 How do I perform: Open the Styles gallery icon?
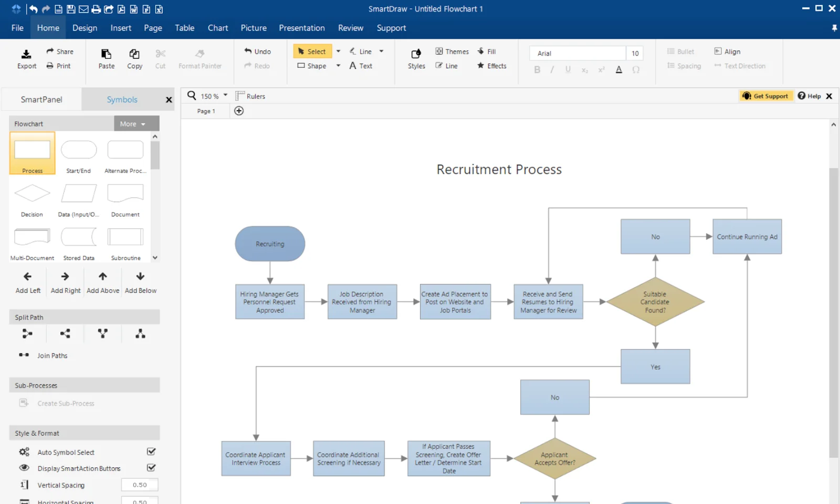(416, 54)
